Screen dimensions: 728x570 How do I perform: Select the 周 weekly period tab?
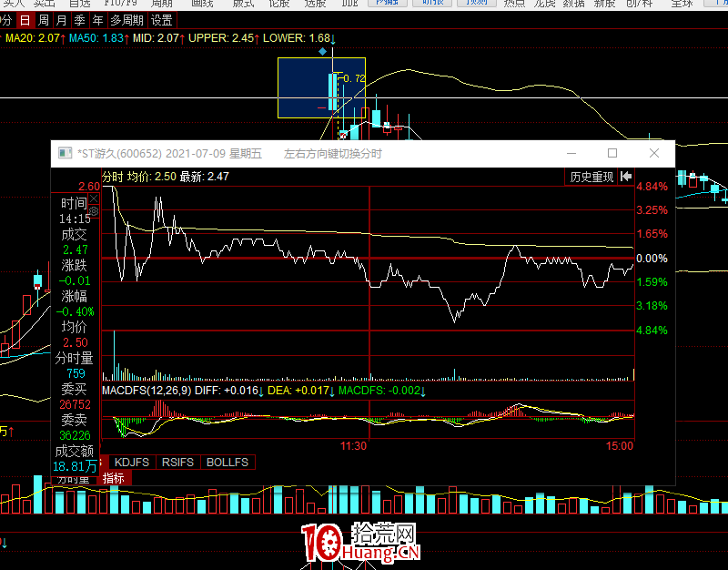coord(43,20)
